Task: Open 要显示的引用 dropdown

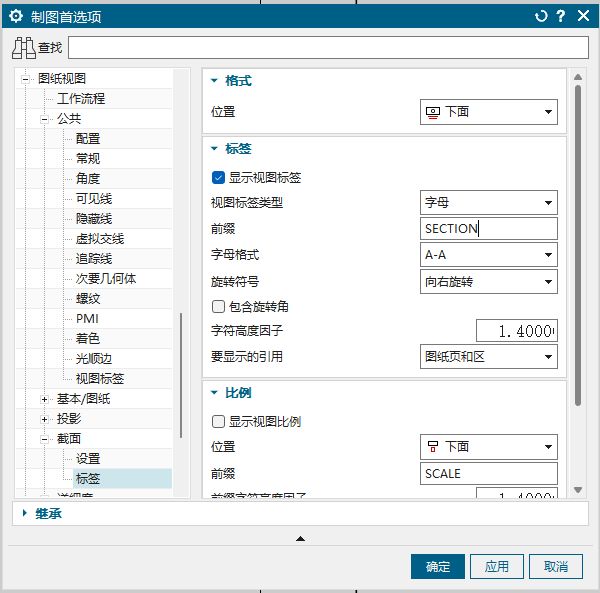Action: (489, 357)
